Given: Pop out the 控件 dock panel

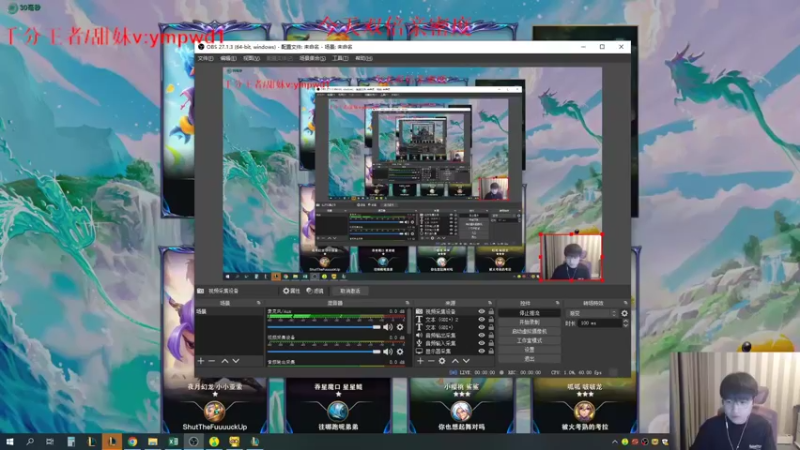Looking at the screenshot, I should tap(557, 303).
